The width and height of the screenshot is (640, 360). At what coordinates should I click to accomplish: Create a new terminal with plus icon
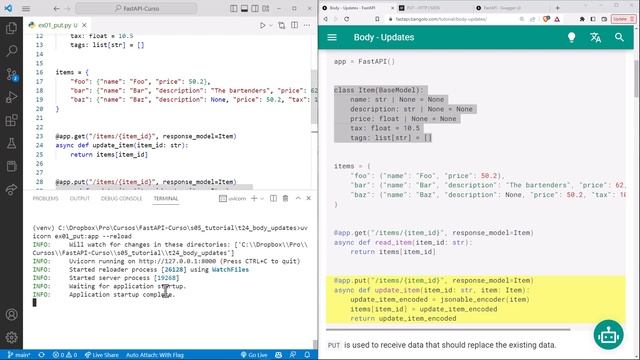tap(254, 198)
